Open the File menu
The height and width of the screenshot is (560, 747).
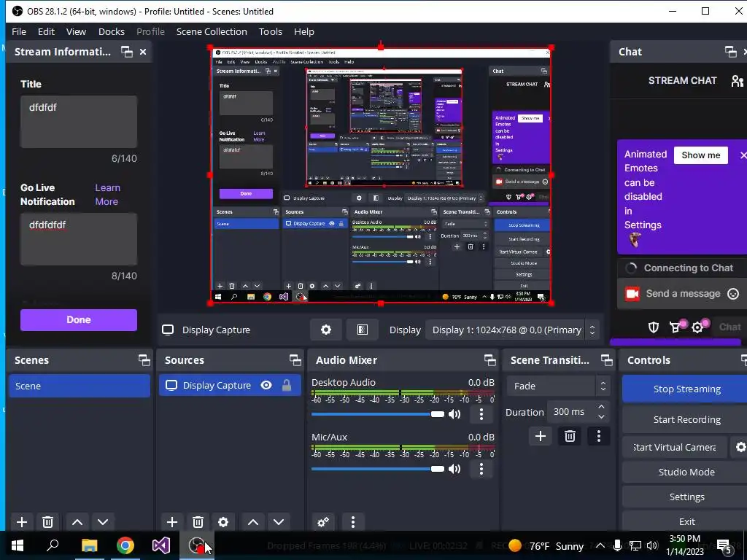(19, 31)
